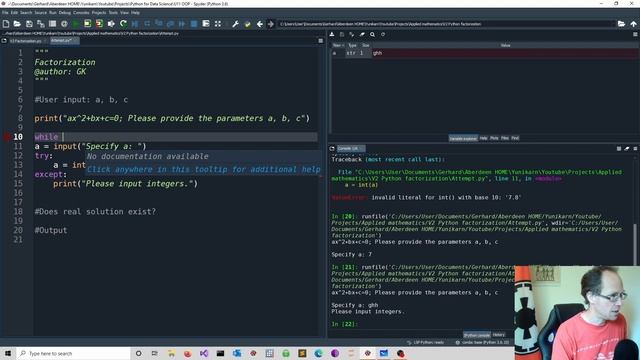This screenshot has width=640, height=360.
Task: Switch to Variable explorer tab
Action: coord(463,138)
